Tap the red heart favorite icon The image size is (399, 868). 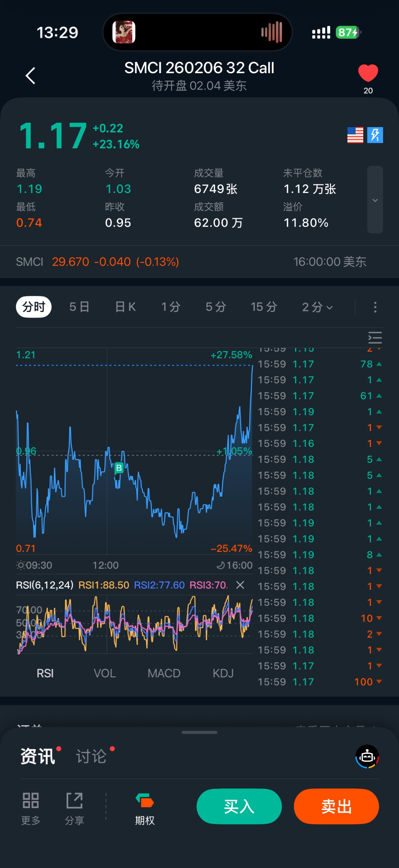[x=368, y=73]
